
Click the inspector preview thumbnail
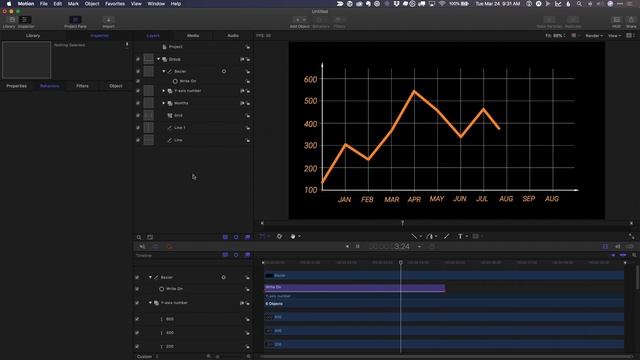(x=27, y=60)
